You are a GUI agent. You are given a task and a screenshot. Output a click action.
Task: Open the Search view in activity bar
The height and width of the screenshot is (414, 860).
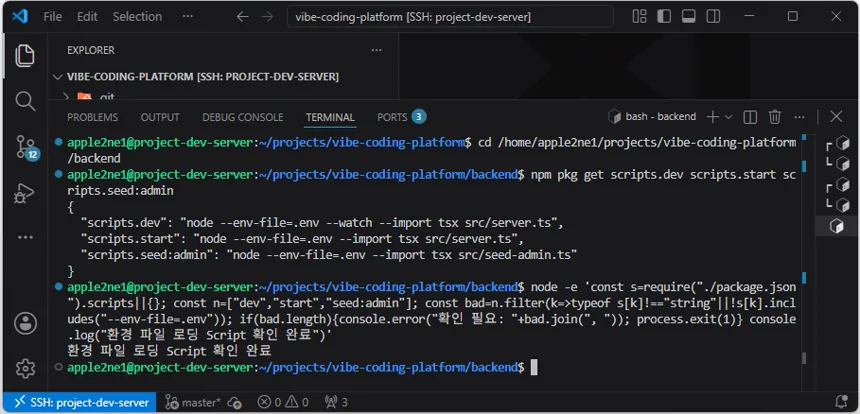tap(25, 101)
